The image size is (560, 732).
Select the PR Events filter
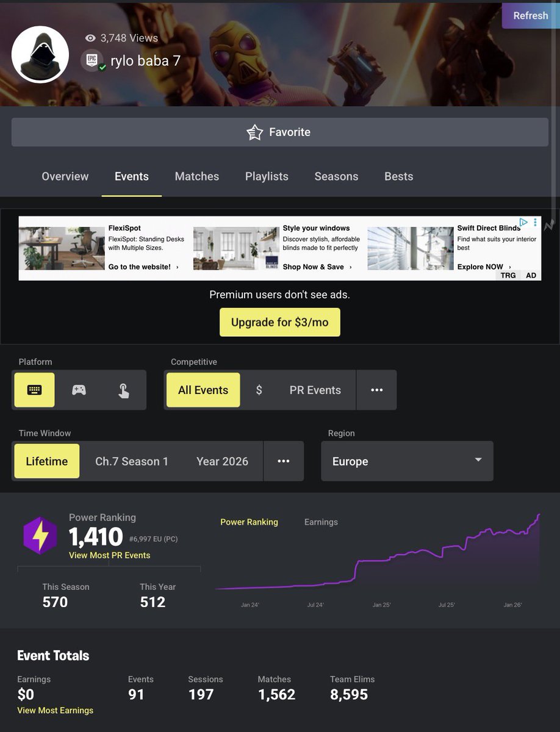[x=315, y=390]
